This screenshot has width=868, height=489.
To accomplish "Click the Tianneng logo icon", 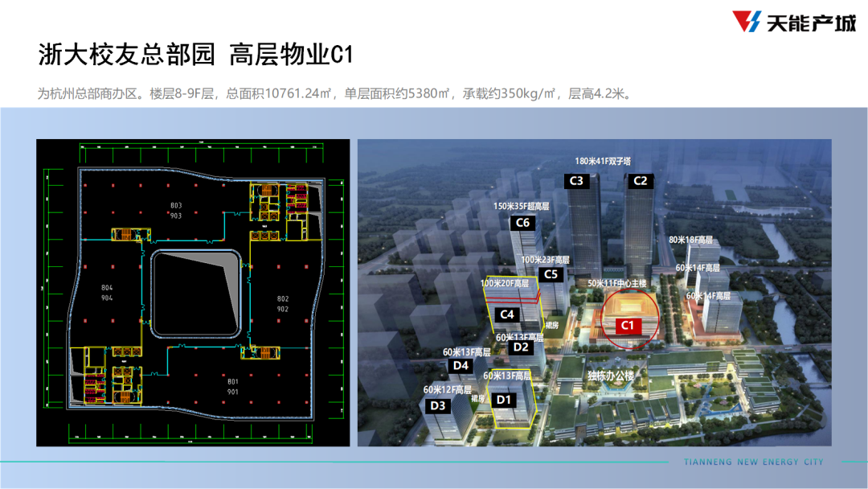I will 747,22.
